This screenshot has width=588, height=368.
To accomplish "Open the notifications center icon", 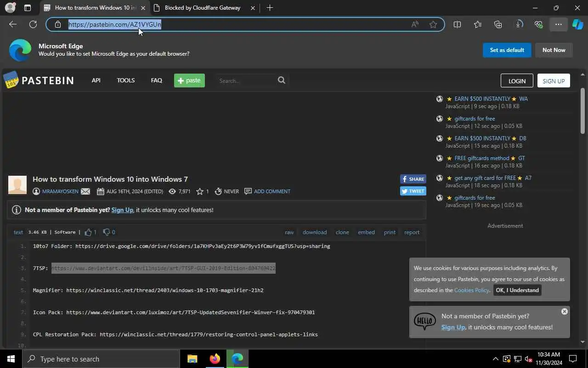I will pyautogui.click(x=573, y=359).
